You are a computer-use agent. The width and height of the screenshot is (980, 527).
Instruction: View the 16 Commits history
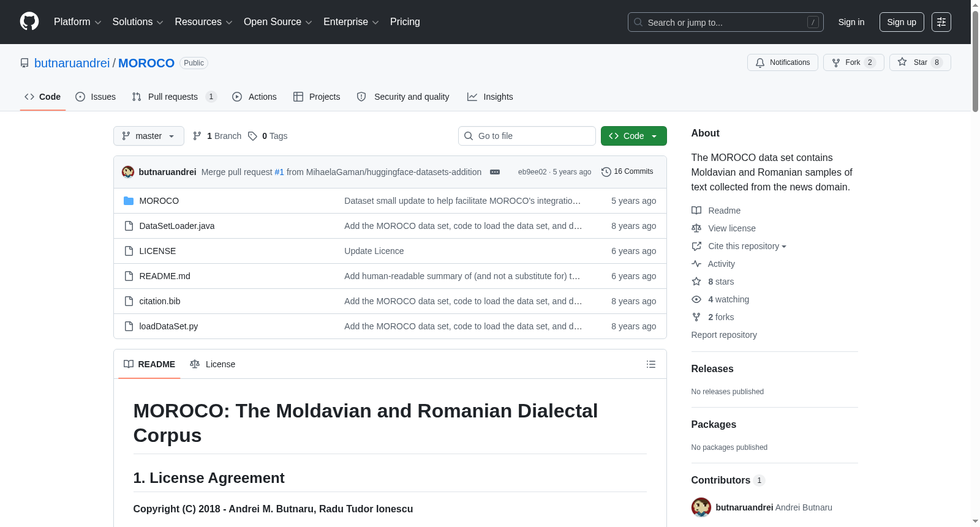627,172
